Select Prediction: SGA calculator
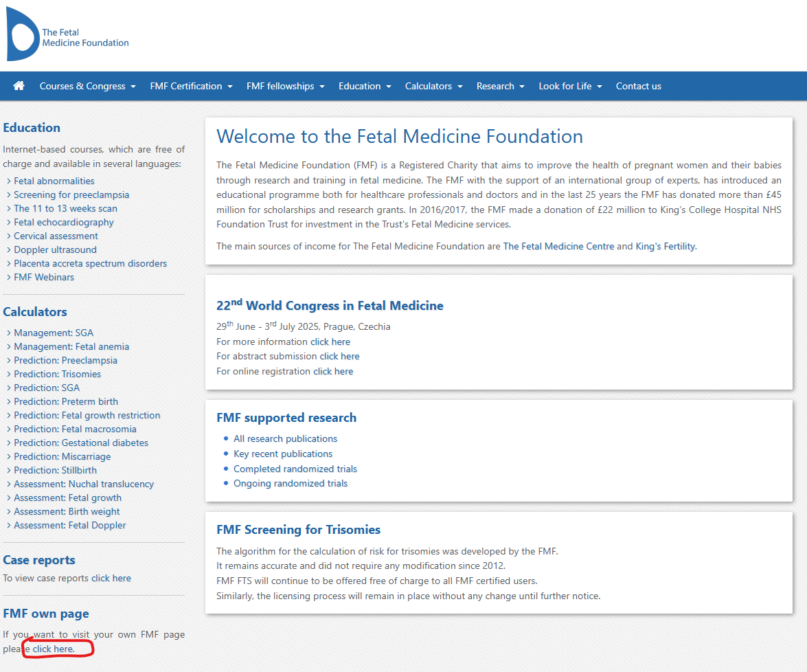This screenshot has width=807, height=672. (47, 388)
